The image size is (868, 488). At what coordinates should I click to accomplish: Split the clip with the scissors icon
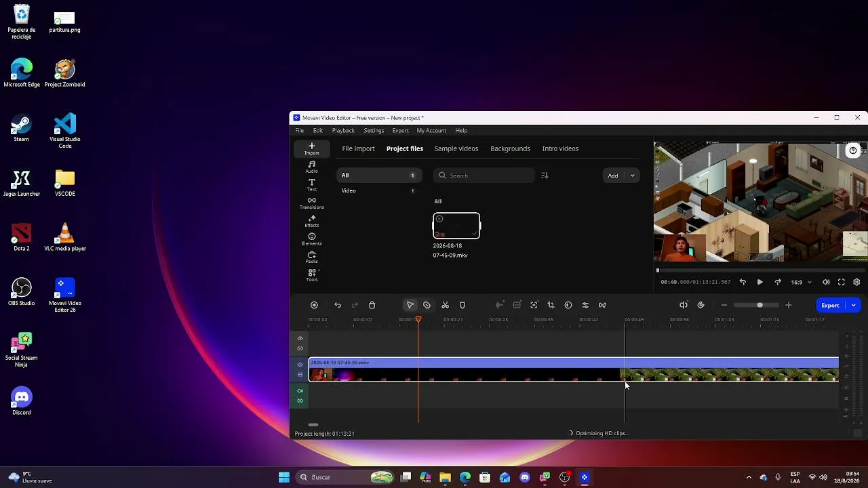(445, 305)
